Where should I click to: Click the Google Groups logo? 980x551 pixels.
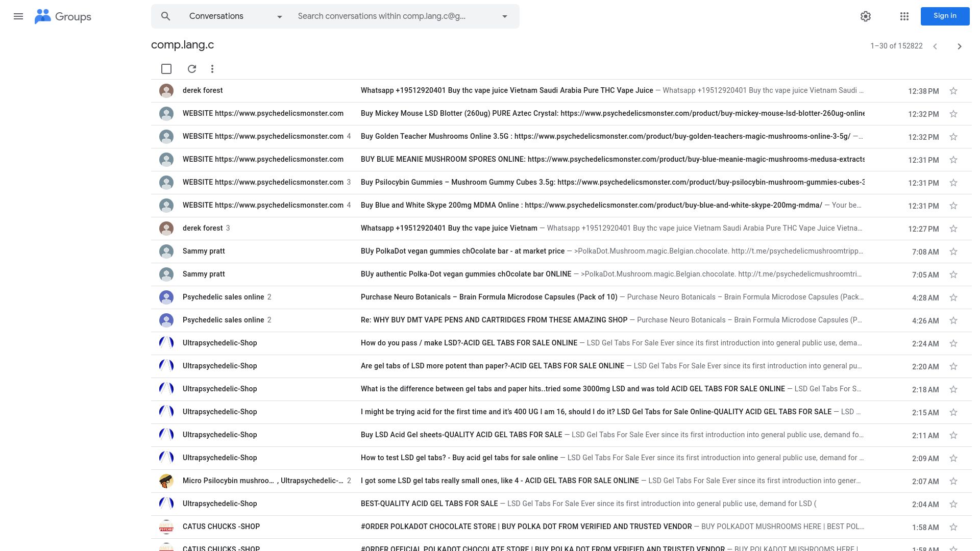[x=63, y=16]
